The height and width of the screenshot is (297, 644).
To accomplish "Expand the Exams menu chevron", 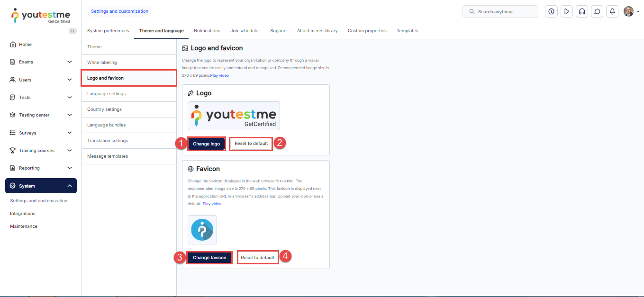I will [70, 62].
